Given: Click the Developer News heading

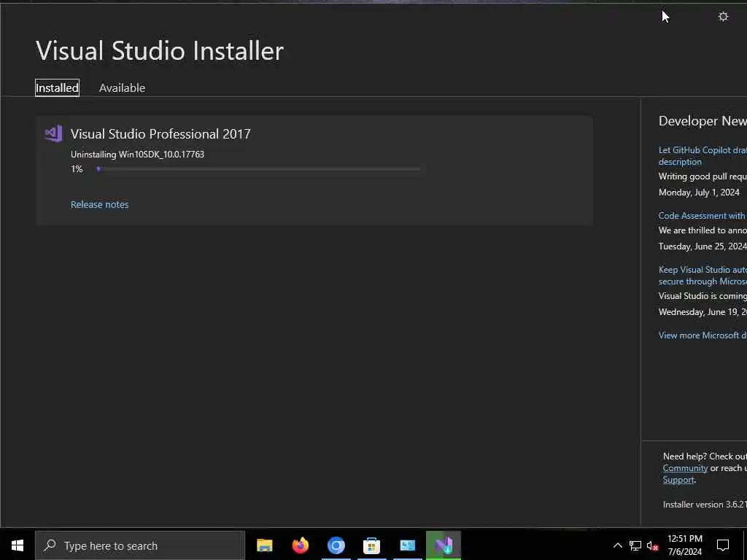Looking at the screenshot, I should 703,121.
